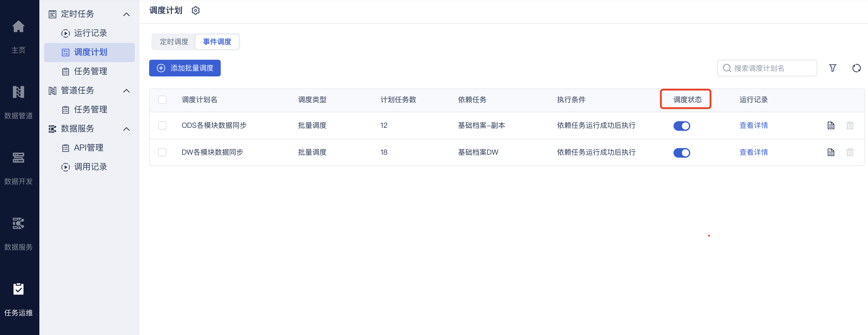868x335 pixels.
Task: Toggle 调度状态 switch for DW各模块数据同步
Action: point(681,153)
